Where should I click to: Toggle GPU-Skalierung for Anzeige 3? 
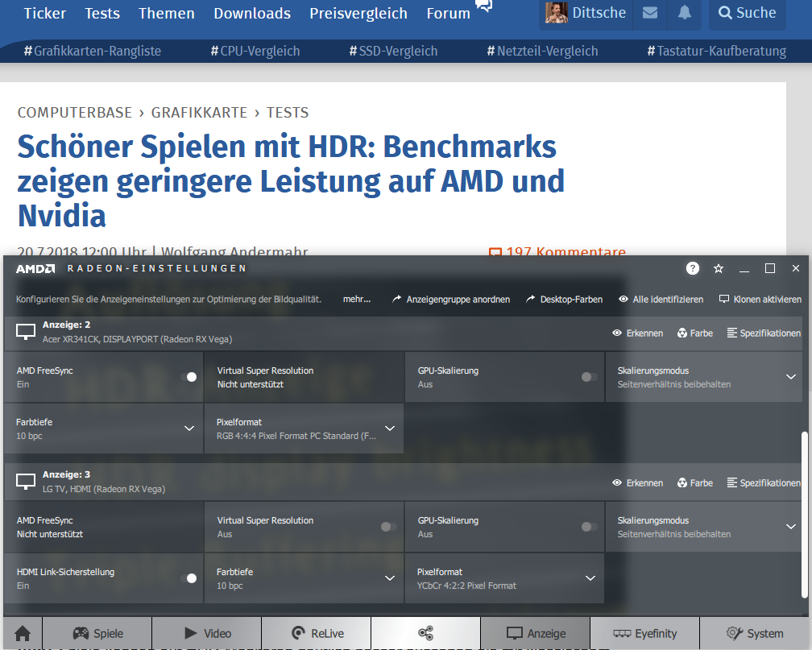click(x=589, y=527)
